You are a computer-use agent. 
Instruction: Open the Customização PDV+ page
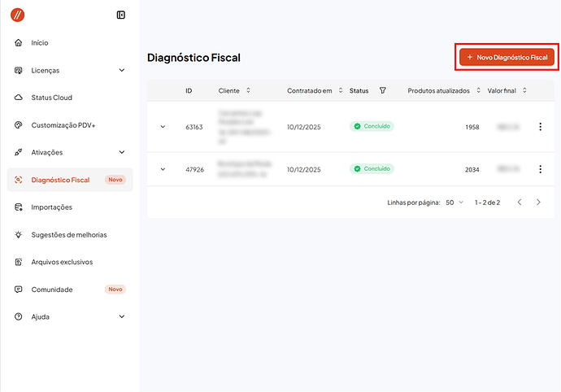(63, 125)
